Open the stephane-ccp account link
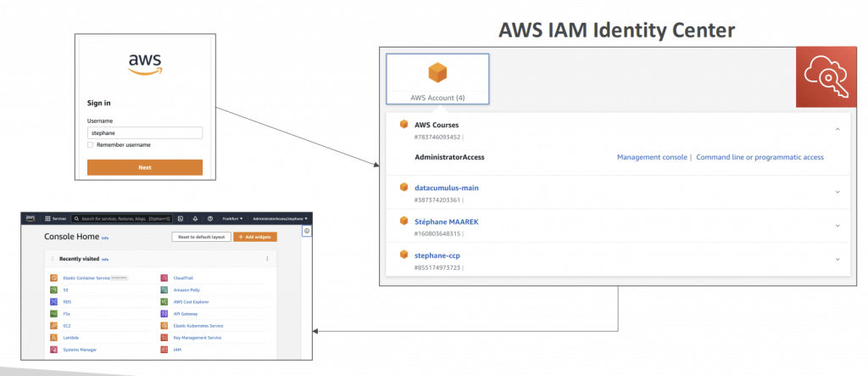 437,255
